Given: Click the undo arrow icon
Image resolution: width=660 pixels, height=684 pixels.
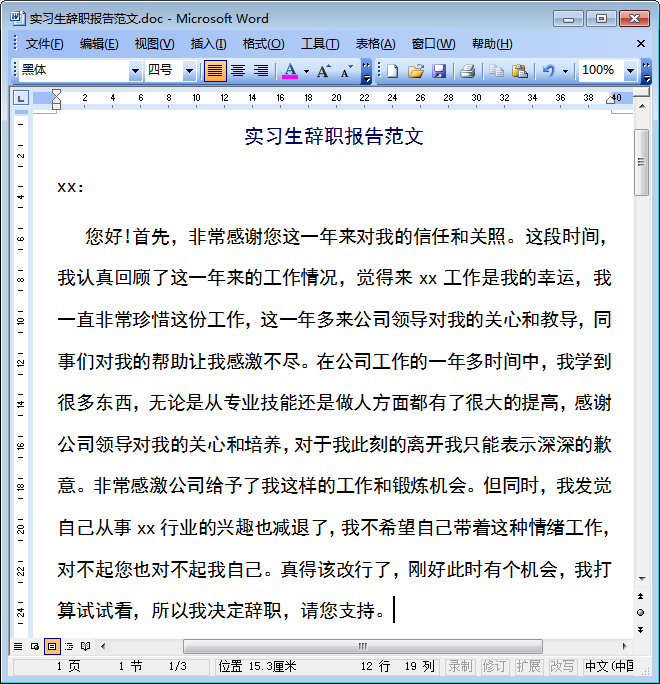Looking at the screenshot, I should 548,71.
